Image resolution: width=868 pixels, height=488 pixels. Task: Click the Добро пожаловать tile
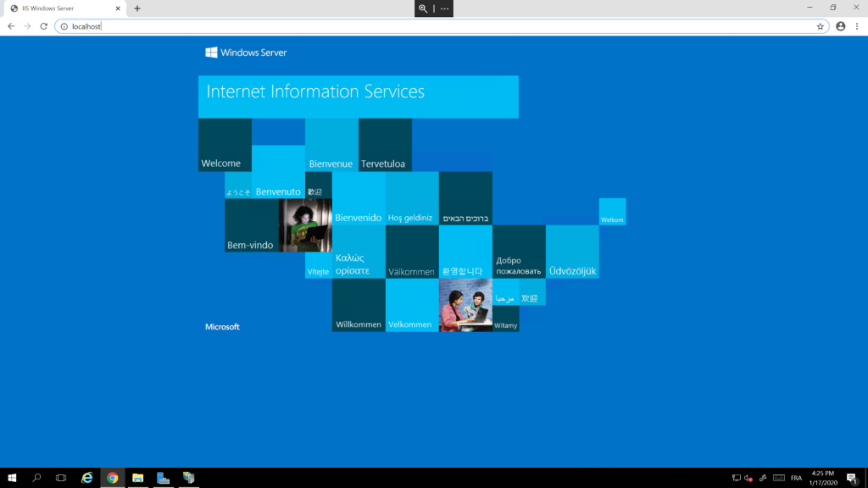pyautogui.click(x=519, y=252)
